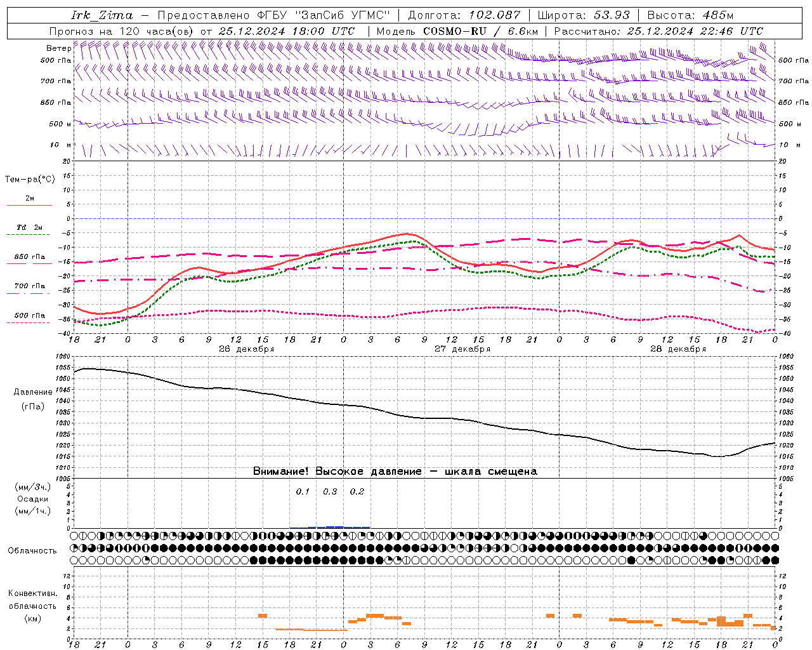Screen dimensions: 812x650
Task: Click the Td 2м dew point legend entry
Action: (29, 227)
